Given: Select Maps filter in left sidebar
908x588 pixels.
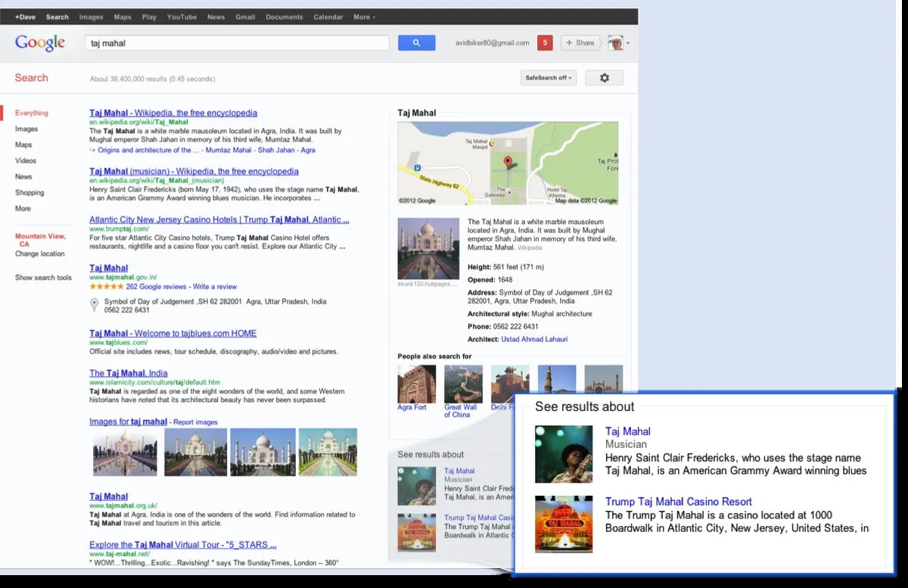Looking at the screenshot, I should click(23, 145).
